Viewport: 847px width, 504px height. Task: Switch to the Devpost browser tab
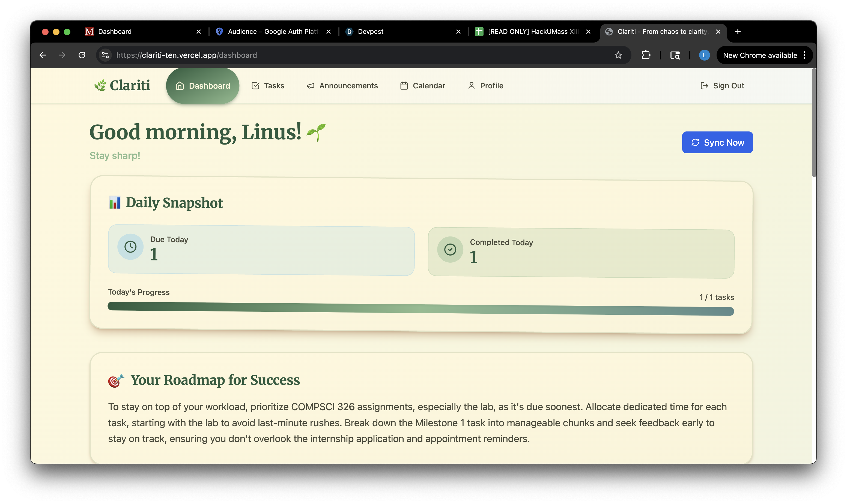[x=370, y=32]
